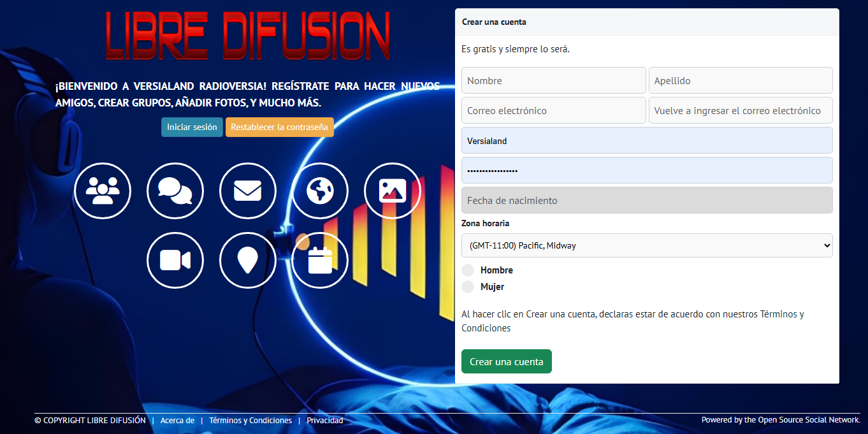The width and height of the screenshot is (868, 434).
Task: Select the Hombre radio button
Action: [x=468, y=270]
